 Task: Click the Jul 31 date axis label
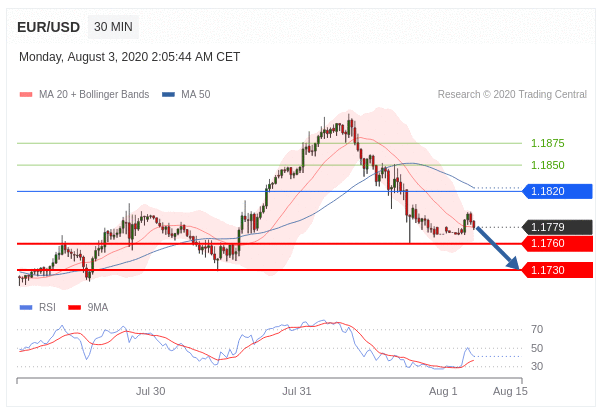click(297, 391)
